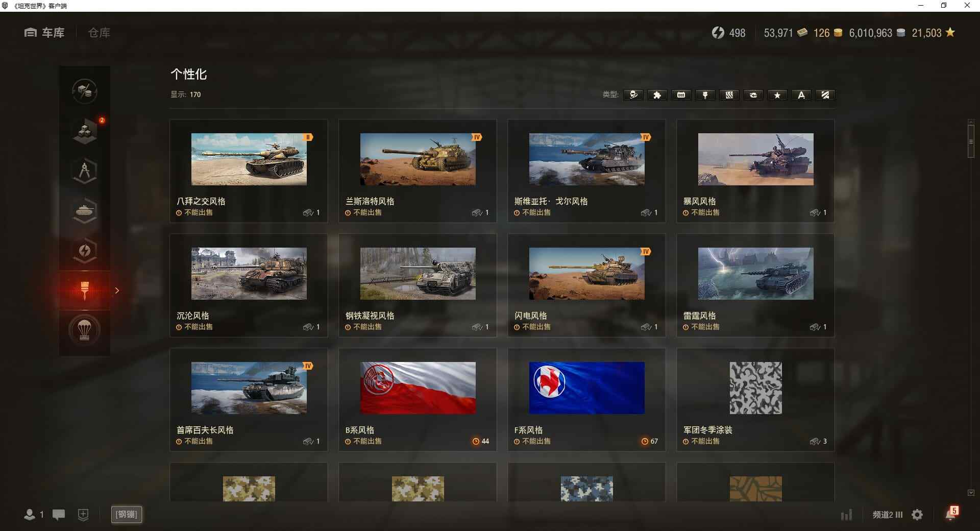Select the 暴风风格 style thumbnail
This screenshot has width=980, height=531.
coord(755,160)
